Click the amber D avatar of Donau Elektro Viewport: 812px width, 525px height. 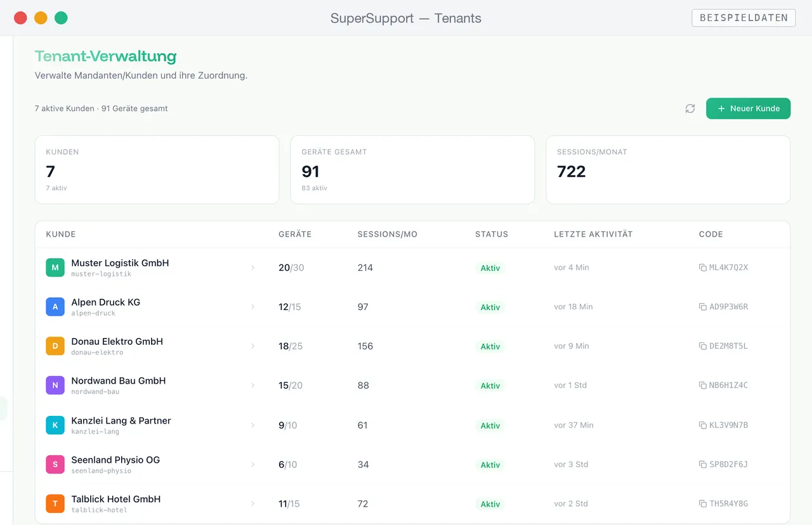pos(55,346)
